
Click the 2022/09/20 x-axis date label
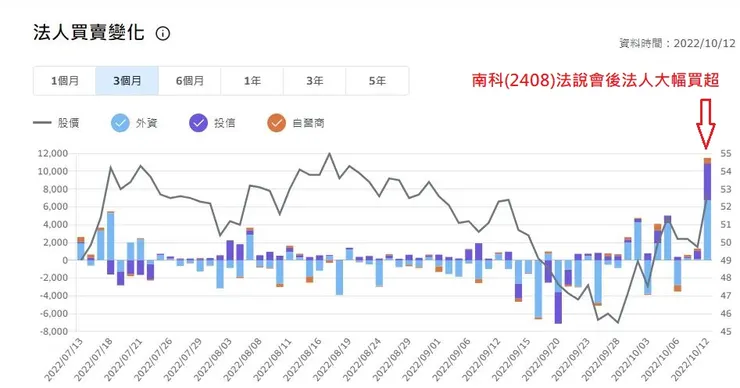click(540, 360)
